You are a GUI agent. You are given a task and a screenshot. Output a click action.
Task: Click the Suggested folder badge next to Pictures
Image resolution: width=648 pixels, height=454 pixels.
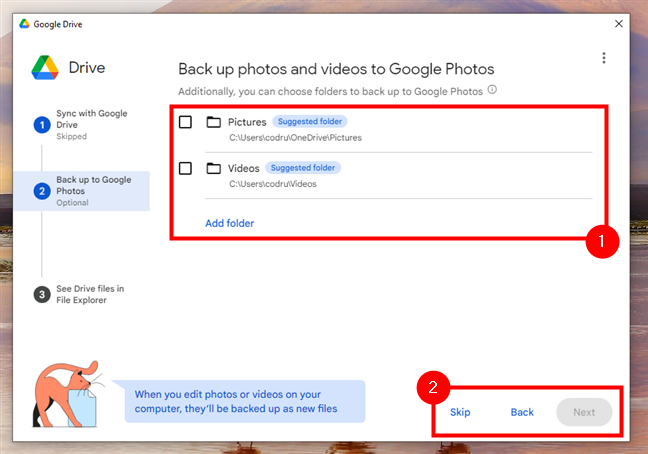click(x=310, y=121)
